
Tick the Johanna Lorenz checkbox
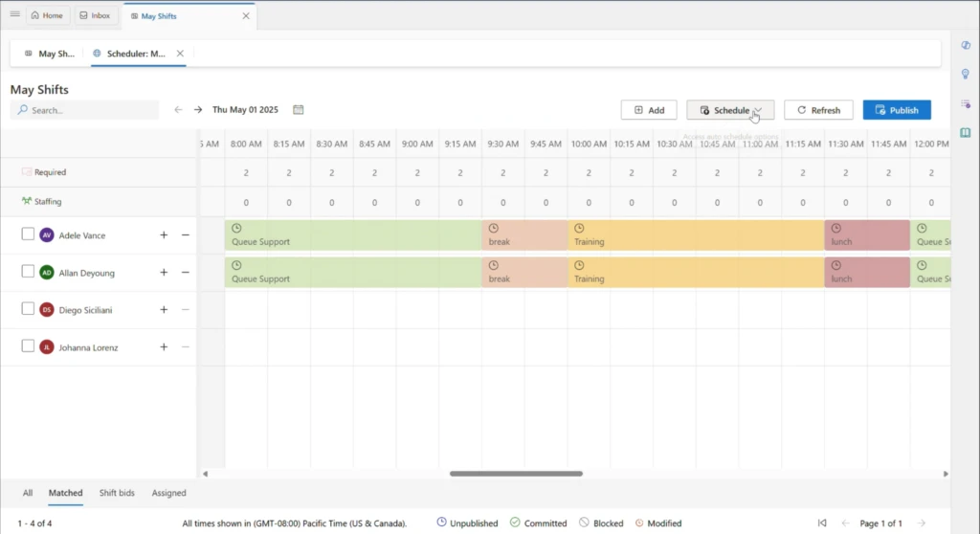point(28,346)
